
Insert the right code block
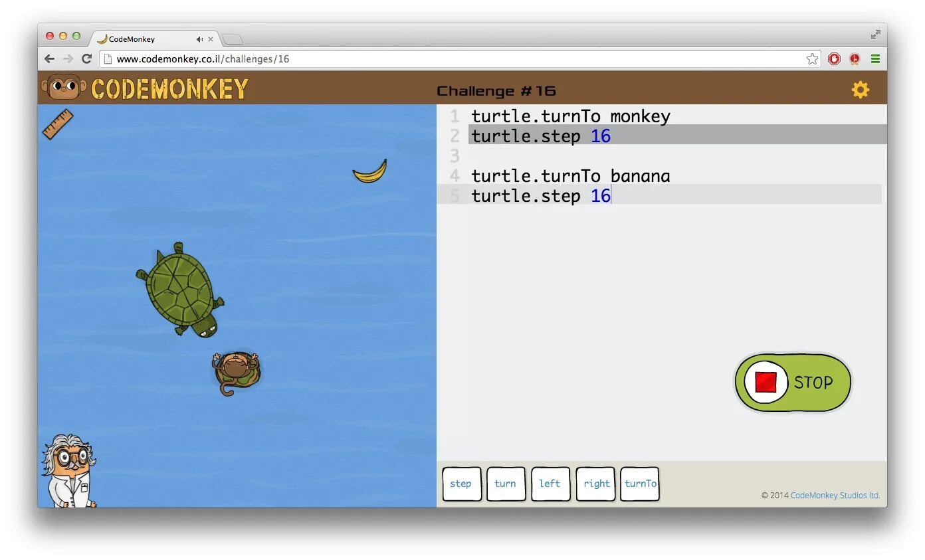coord(595,484)
